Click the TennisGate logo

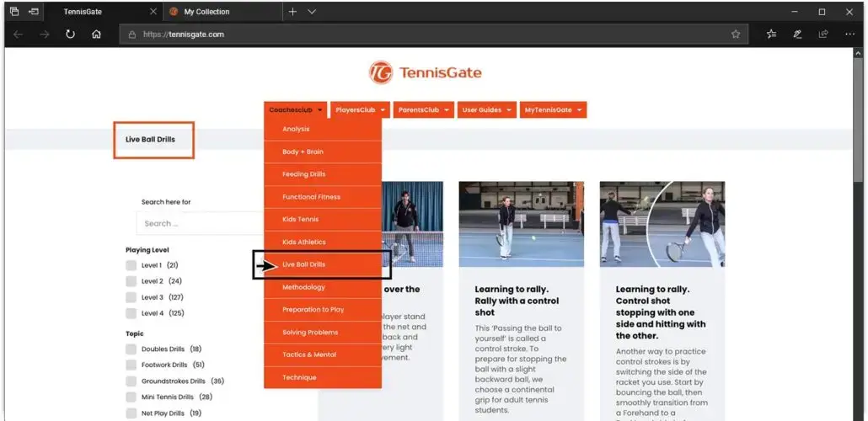tap(426, 72)
